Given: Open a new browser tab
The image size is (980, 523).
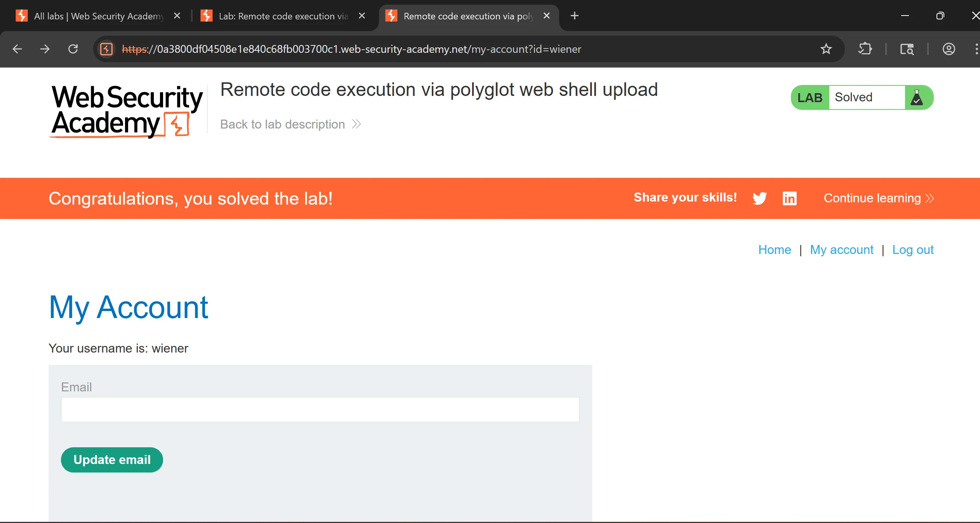Looking at the screenshot, I should (575, 16).
